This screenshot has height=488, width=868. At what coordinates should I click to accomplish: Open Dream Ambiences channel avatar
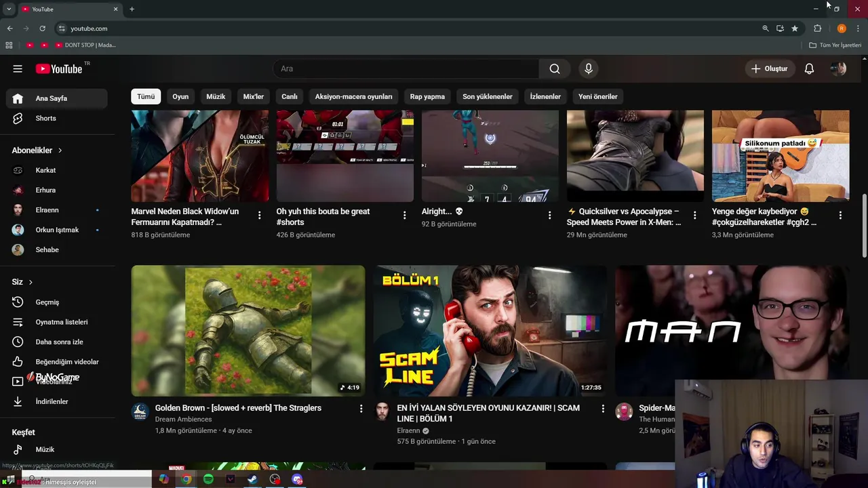click(140, 411)
